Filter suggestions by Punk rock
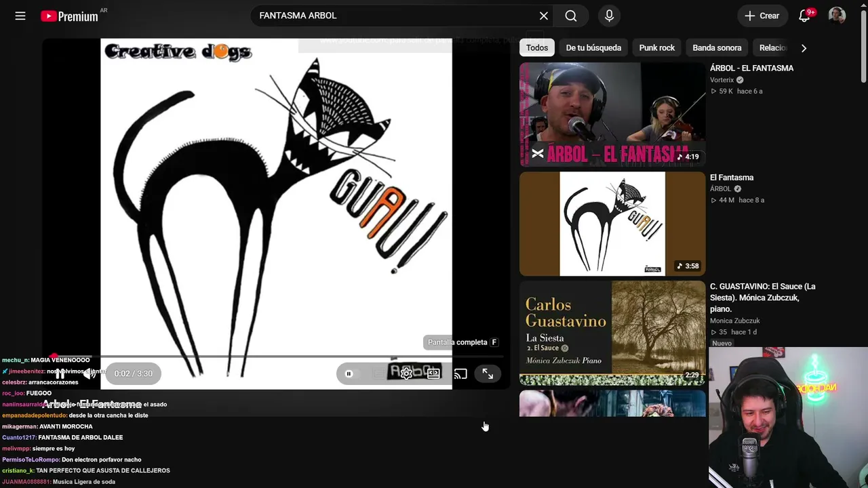 tap(657, 47)
